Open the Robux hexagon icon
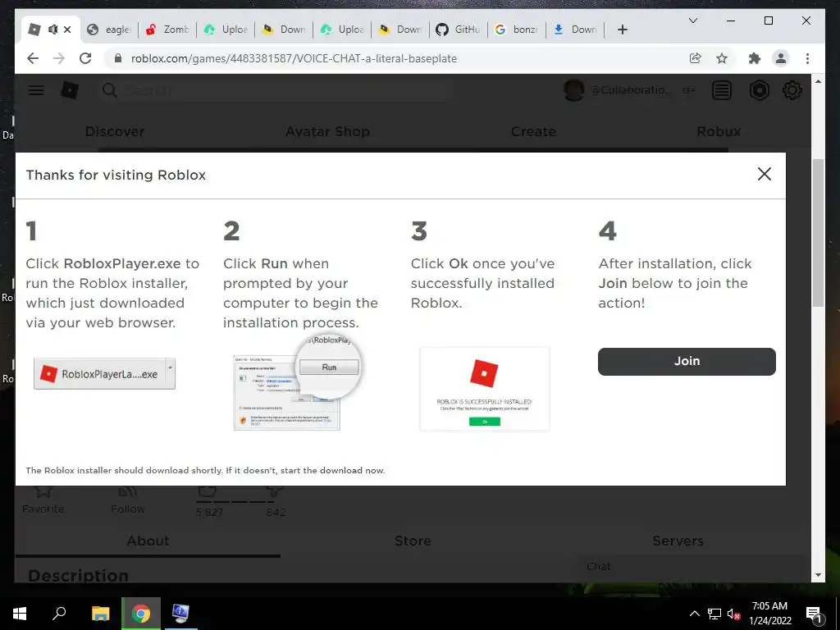Viewport: 840px width, 630px height. pyautogui.click(x=759, y=90)
